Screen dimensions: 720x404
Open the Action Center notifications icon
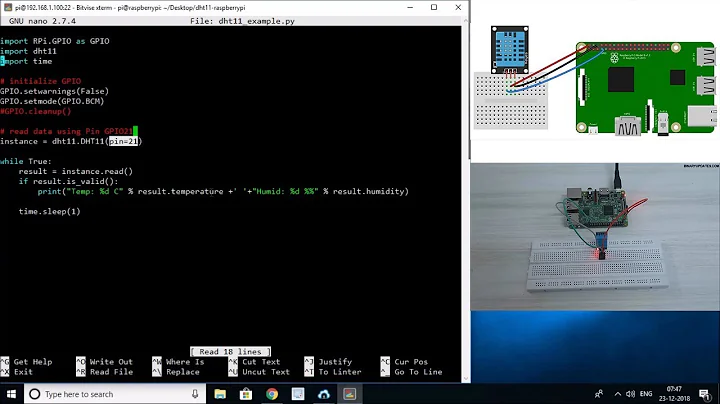[704, 394]
